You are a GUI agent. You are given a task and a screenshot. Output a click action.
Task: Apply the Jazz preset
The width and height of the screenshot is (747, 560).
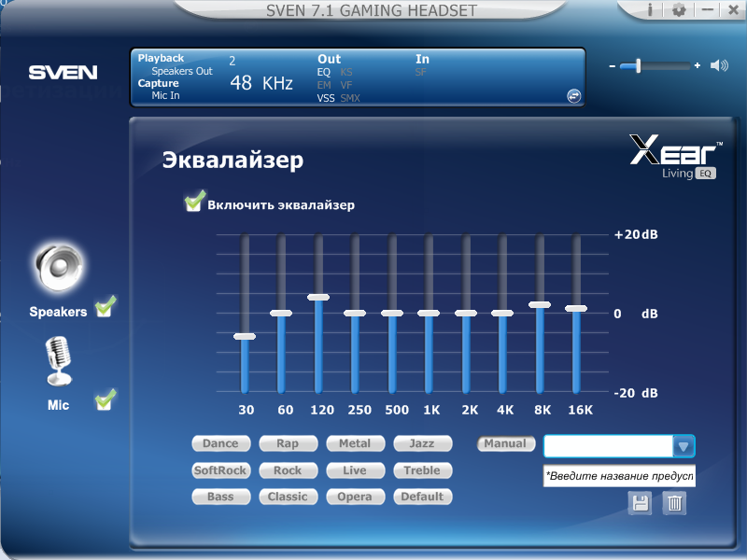click(423, 443)
